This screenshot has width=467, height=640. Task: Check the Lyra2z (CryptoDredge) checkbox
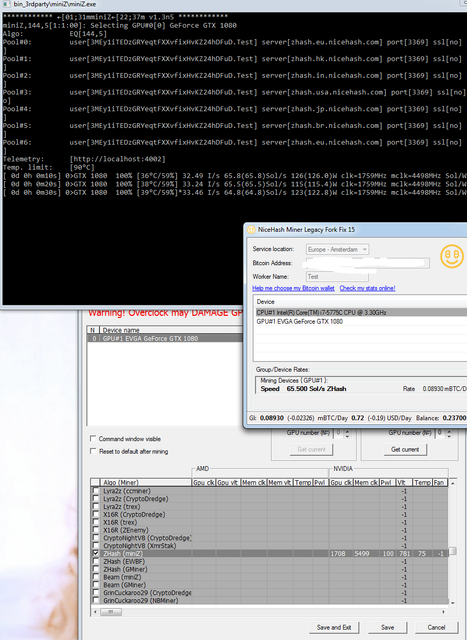pos(96,498)
